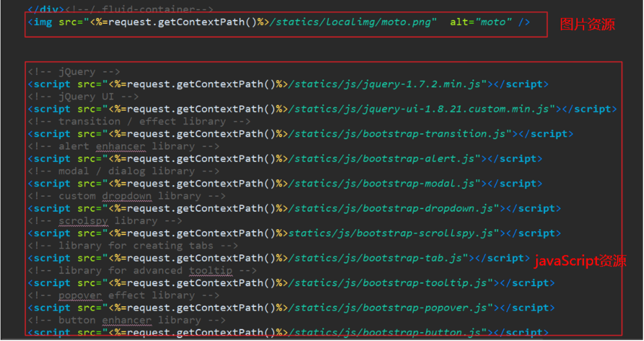Click the red 图片资源 annotation label

point(589,24)
